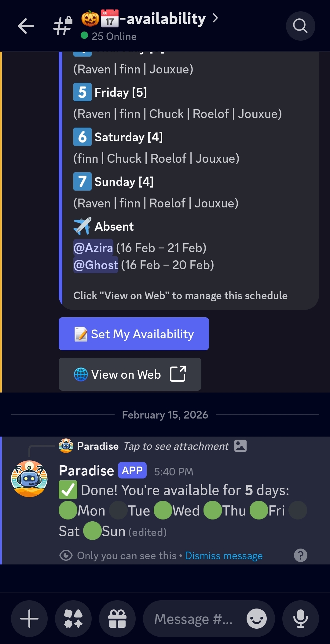Screen dimensions: 330x644
Task: Tap to see the referenced attachment
Action: (x=176, y=446)
